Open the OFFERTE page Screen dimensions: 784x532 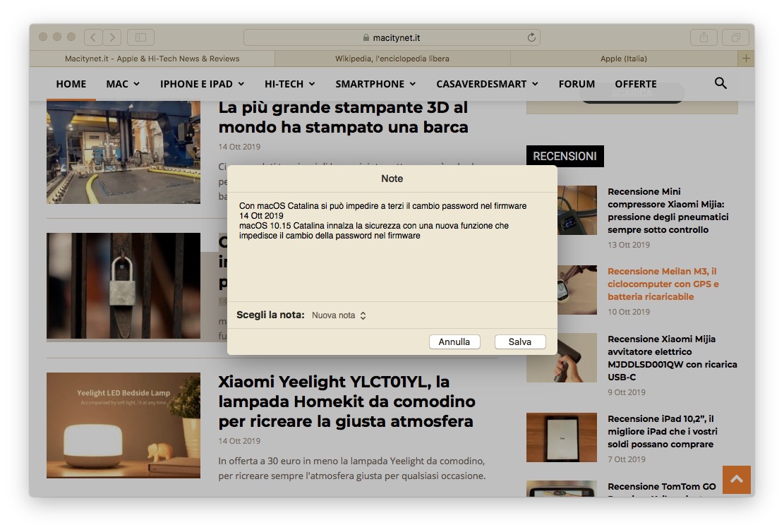(636, 84)
